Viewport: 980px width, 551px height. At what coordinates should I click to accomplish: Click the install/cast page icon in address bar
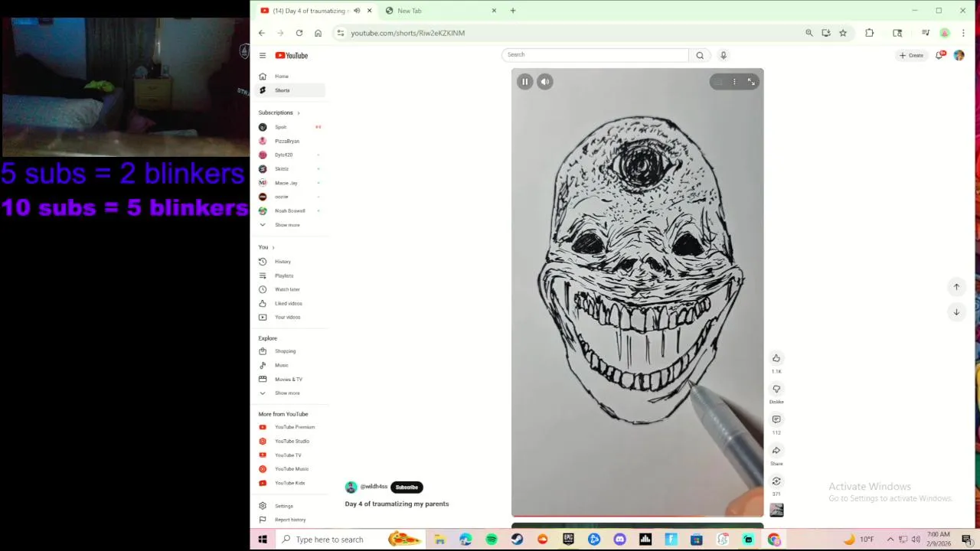click(826, 33)
